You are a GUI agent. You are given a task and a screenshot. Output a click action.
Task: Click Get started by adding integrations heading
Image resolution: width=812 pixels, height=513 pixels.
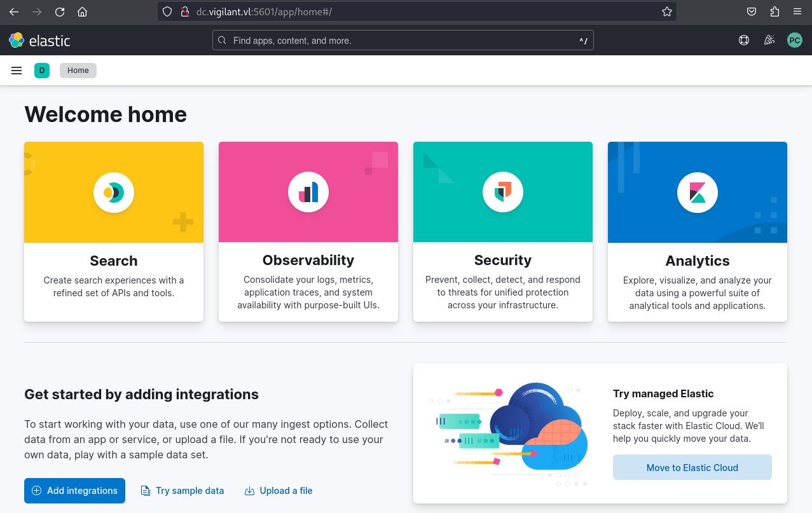click(141, 394)
